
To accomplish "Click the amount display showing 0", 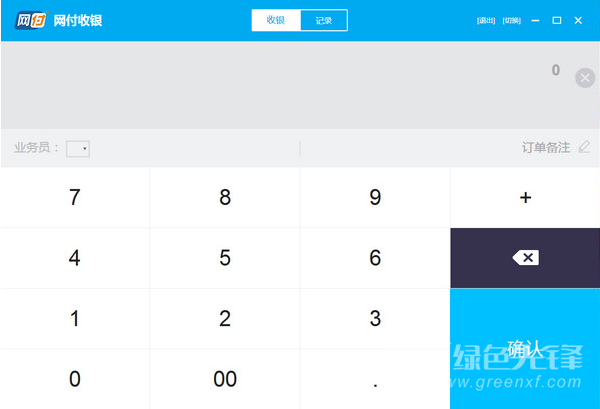I will [556, 70].
